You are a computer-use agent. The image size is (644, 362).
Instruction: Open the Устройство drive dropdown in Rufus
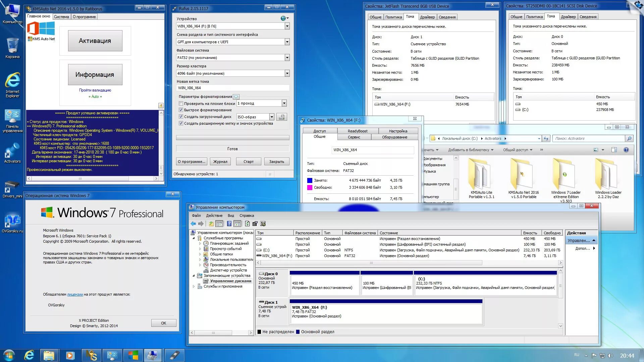pos(287,26)
